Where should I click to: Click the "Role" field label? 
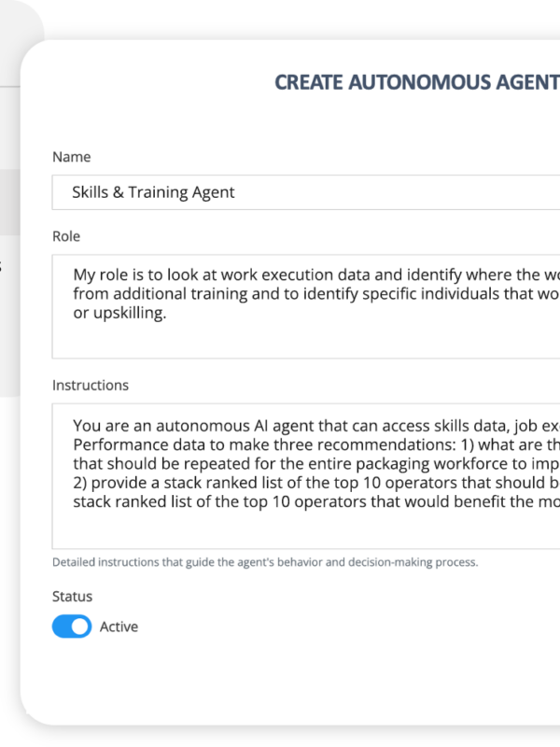coord(66,237)
